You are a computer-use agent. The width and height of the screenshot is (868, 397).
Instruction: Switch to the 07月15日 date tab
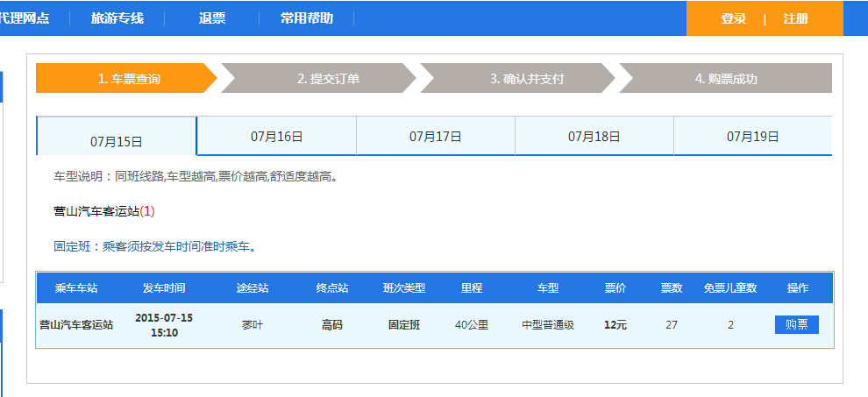[117, 140]
